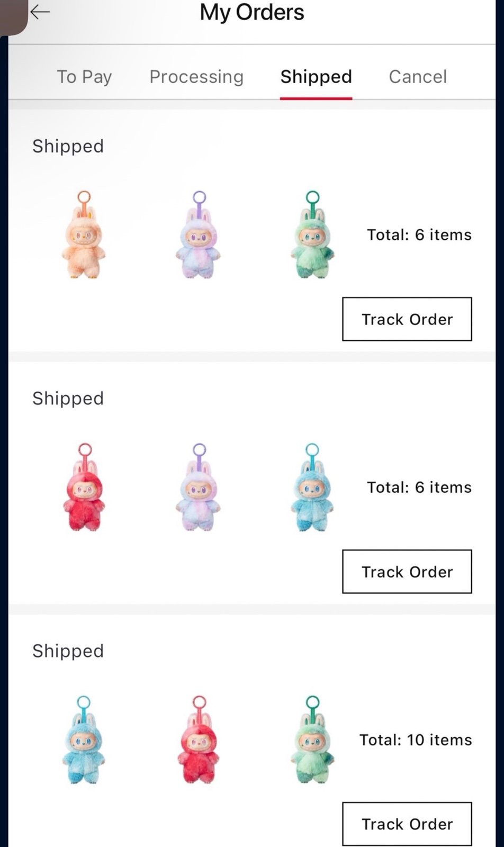Image resolution: width=504 pixels, height=847 pixels.
Task: Open blue plush keychain in third order
Action: tap(84, 740)
